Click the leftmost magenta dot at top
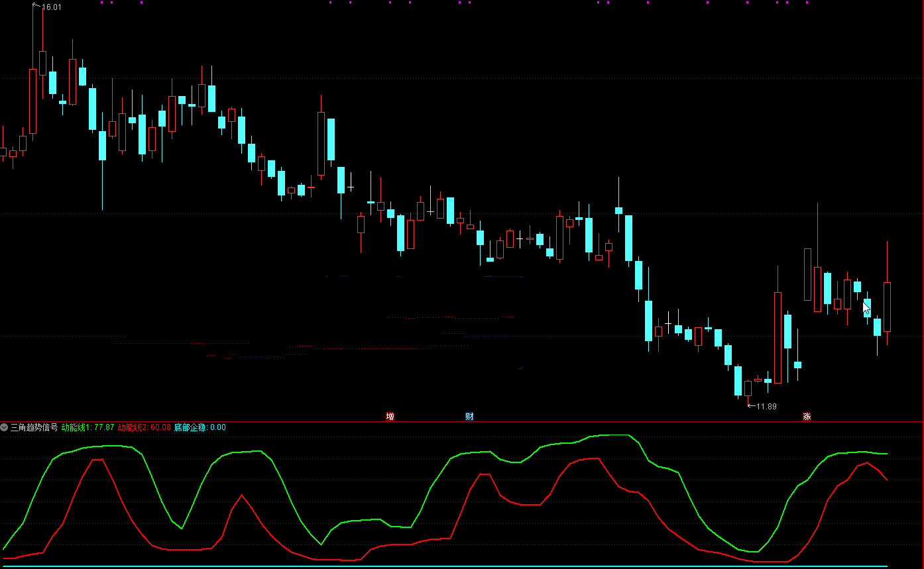 [101, 3]
